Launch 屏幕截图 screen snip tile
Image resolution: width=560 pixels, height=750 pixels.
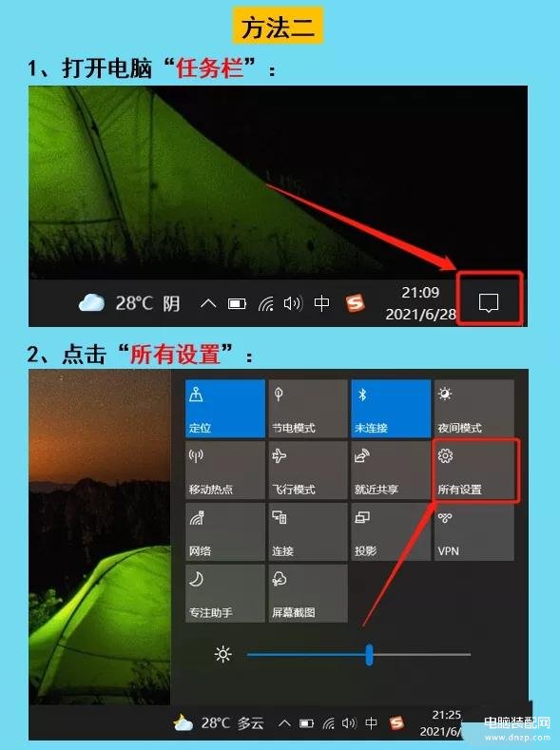click(308, 593)
